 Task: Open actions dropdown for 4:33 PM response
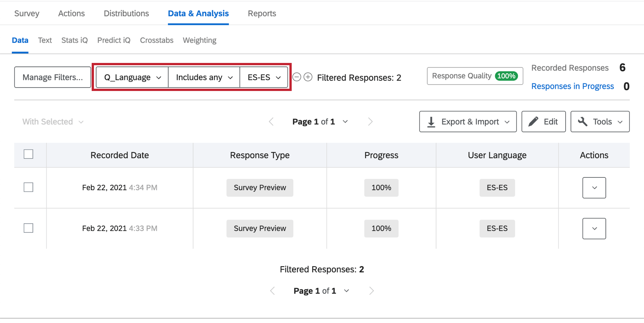(594, 229)
